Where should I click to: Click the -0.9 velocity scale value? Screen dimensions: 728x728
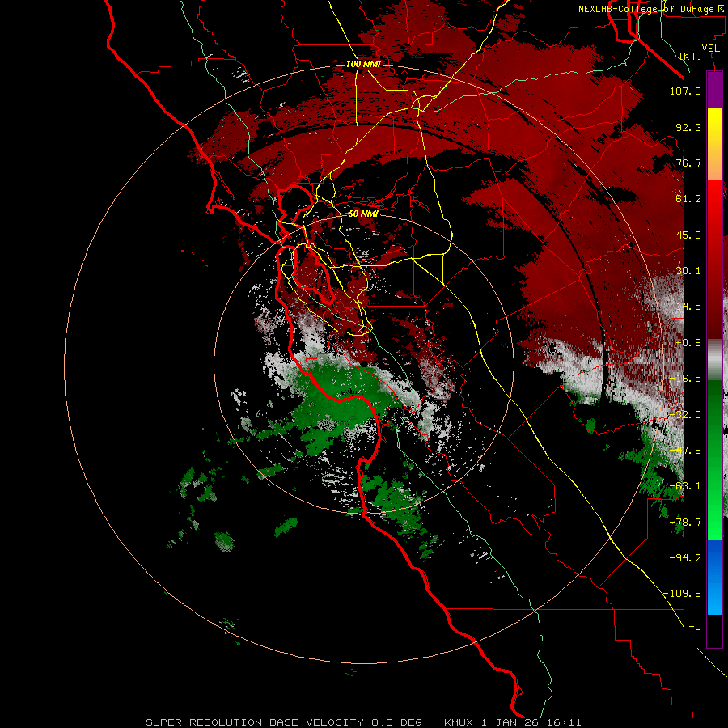pos(688,343)
